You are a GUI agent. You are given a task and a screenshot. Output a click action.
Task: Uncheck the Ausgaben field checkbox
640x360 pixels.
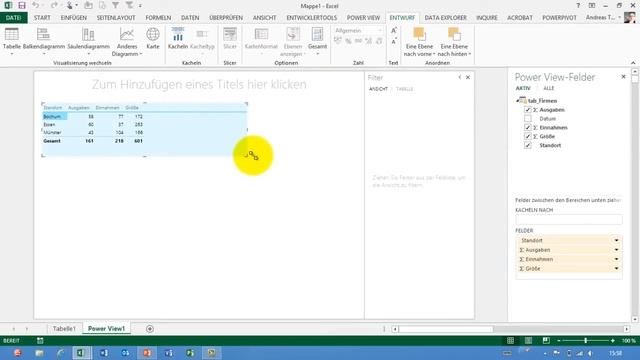(x=528, y=110)
